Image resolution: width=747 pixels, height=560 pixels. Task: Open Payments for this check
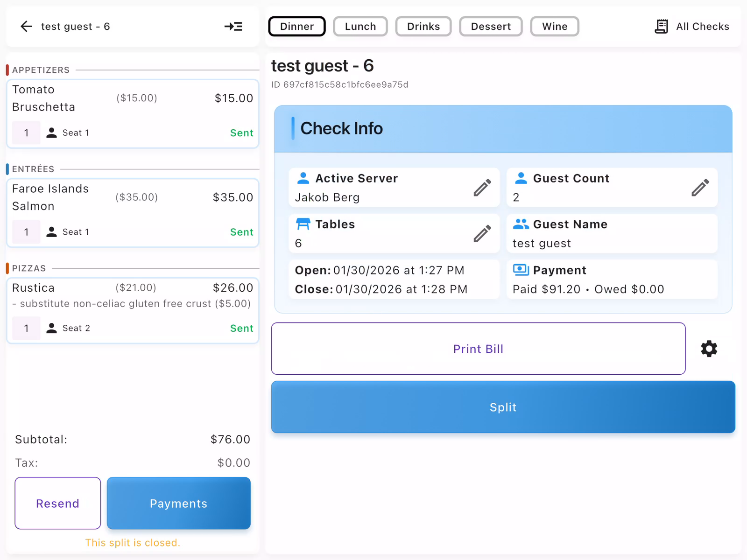pyautogui.click(x=178, y=503)
